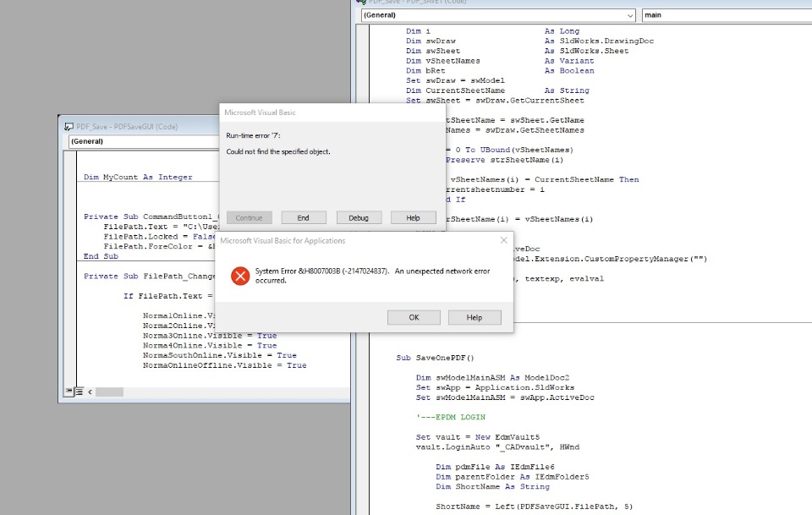Click the 'Dim pdmFile As IEdmFile6' line
Screen dimensions: 812x515
pos(495,467)
